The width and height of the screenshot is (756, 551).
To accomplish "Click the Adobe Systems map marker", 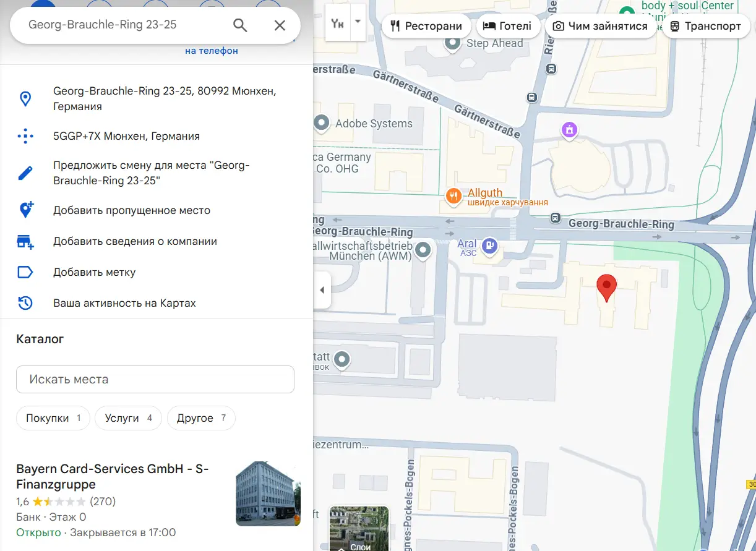I will click(322, 123).
